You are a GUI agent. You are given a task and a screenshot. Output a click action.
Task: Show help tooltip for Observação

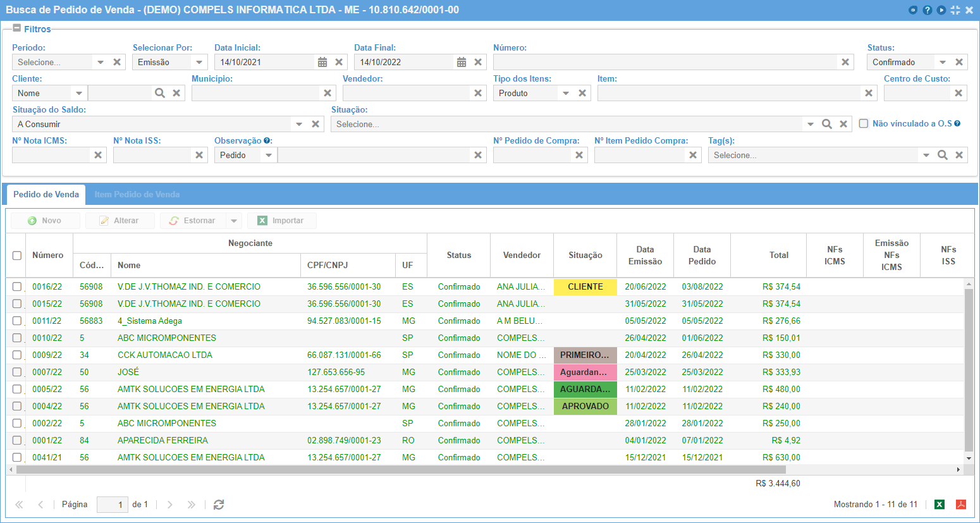tap(267, 140)
